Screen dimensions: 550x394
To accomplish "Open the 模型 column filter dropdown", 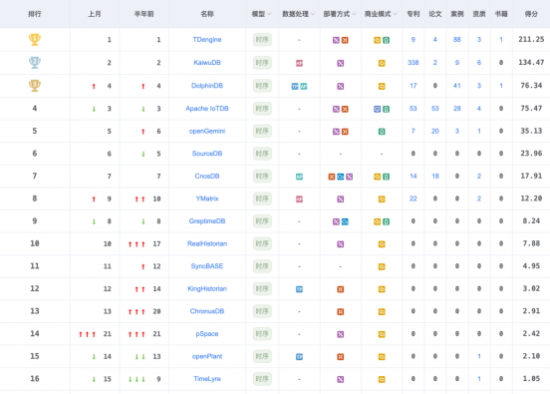I will tap(269, 14).
